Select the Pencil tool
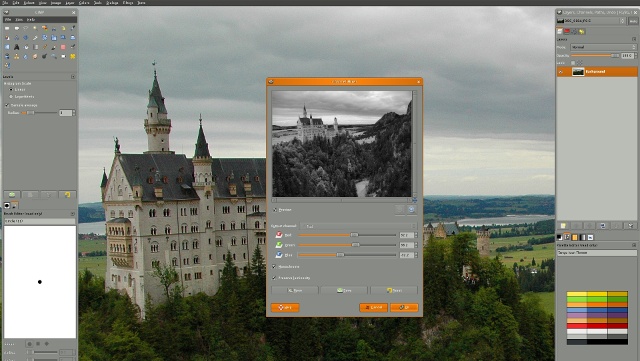 coord(44,47)
